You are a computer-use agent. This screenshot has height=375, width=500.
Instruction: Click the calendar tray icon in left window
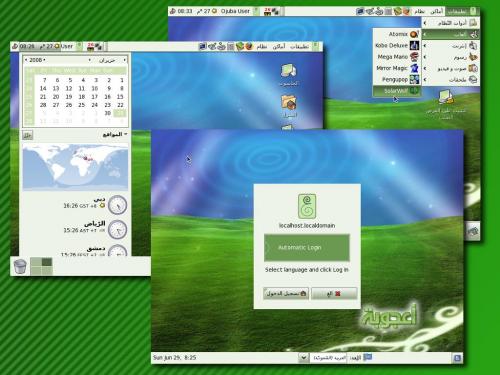(x=90, y=46)
